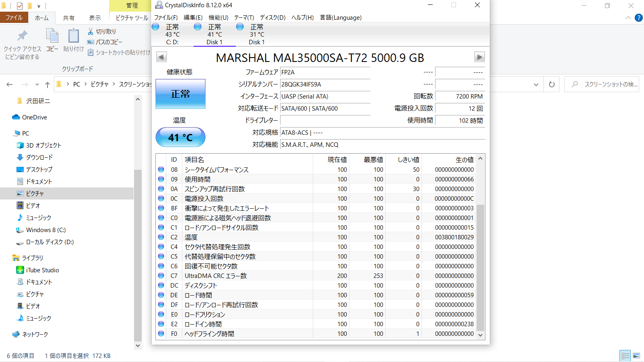
Task: Select the 31 °C Disk 1 status orb
Action: (x=240, y=27)
